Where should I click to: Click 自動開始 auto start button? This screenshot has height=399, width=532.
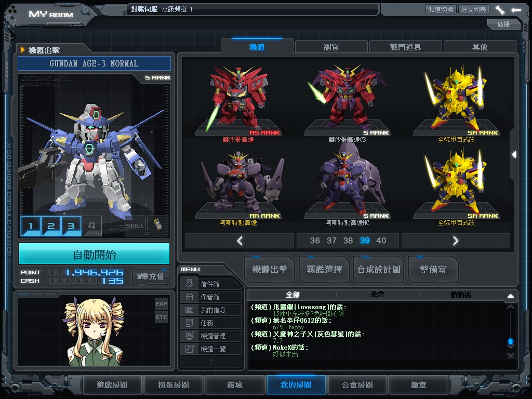tap(95, 254)
